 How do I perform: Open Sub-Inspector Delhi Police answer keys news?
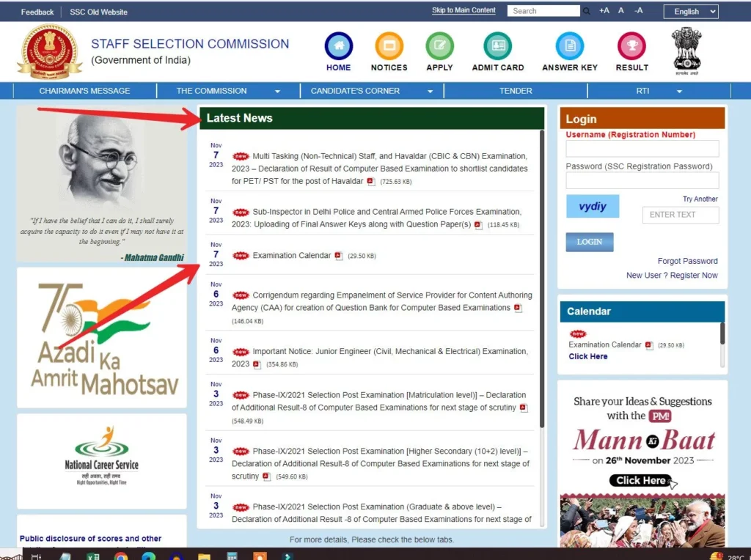376,218
